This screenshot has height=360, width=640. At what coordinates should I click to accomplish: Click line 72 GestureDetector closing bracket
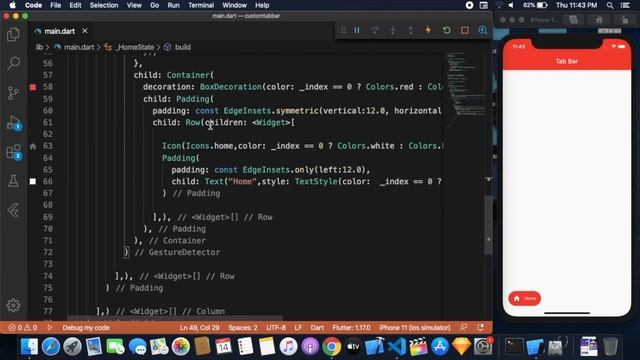(127, 252)
